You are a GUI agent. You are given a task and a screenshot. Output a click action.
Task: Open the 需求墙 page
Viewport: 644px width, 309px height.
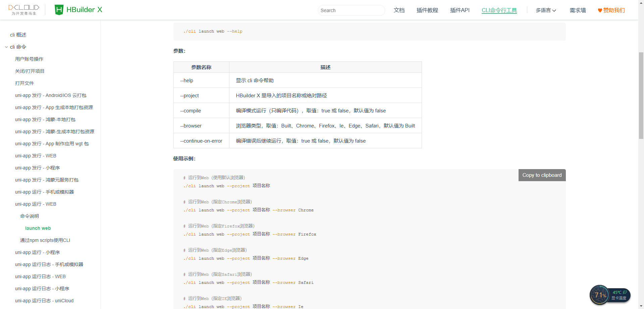(578, 10)
